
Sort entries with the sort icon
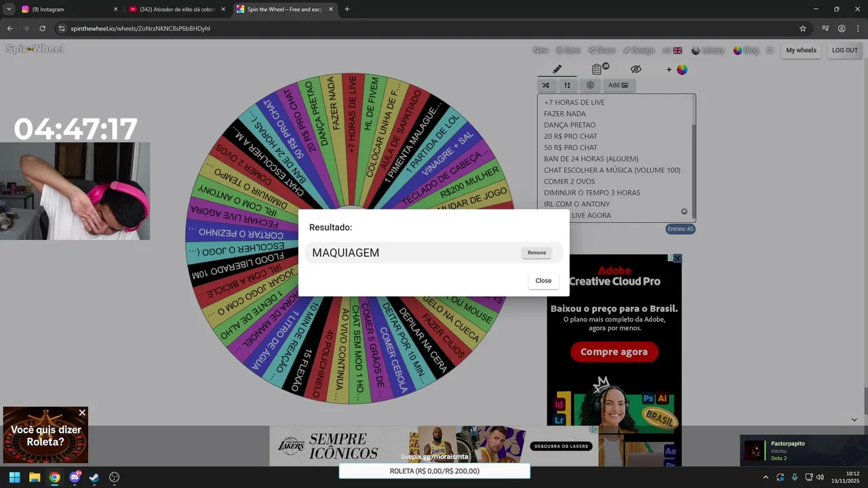[567, 85]
